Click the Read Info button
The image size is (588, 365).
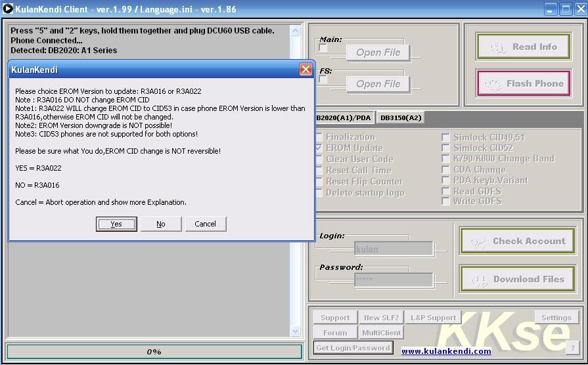[524, 47]
